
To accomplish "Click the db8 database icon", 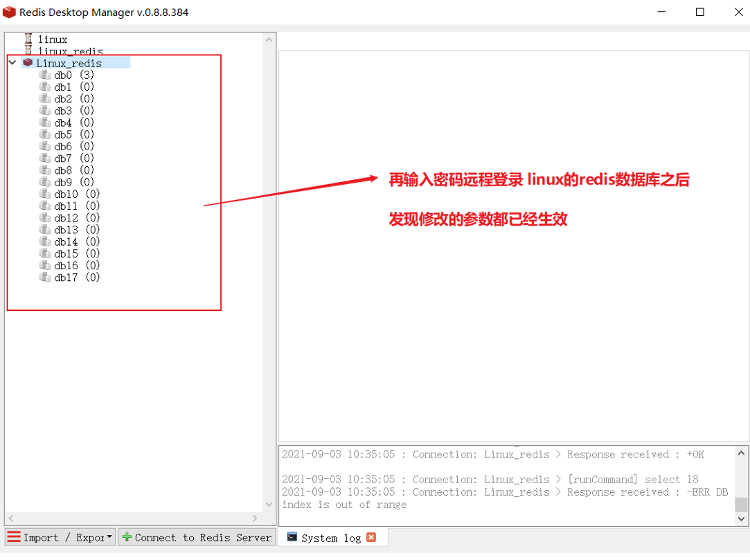I will 45,171.
